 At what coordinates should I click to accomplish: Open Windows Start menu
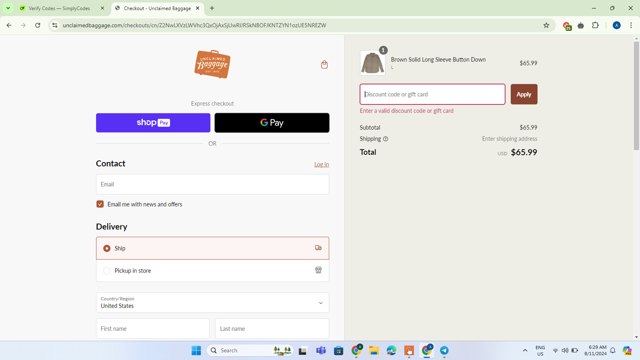click(x=196, y=350)
